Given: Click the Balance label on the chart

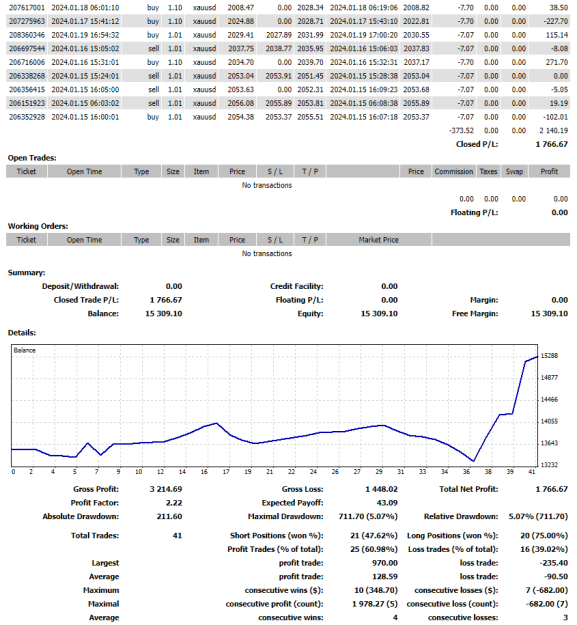Looking at the screenshot, I should pyautogui.click(x=25, y=350).
